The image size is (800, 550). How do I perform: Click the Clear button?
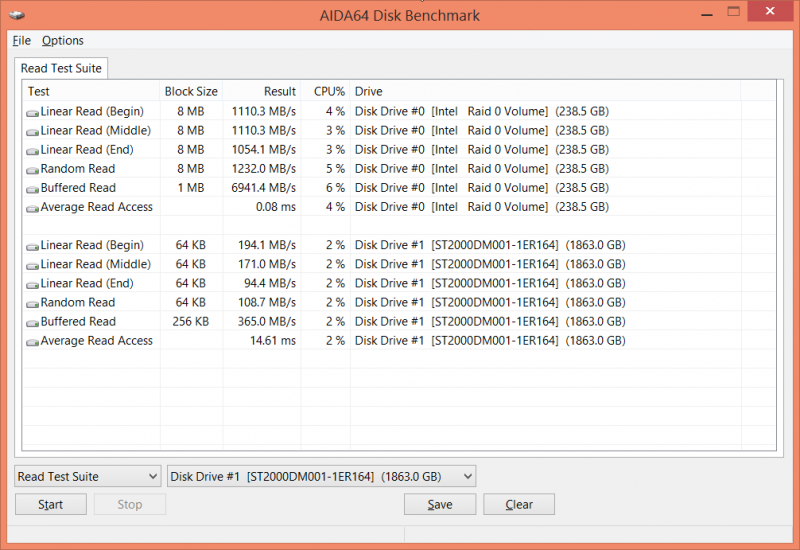click(x=519, y=504)
